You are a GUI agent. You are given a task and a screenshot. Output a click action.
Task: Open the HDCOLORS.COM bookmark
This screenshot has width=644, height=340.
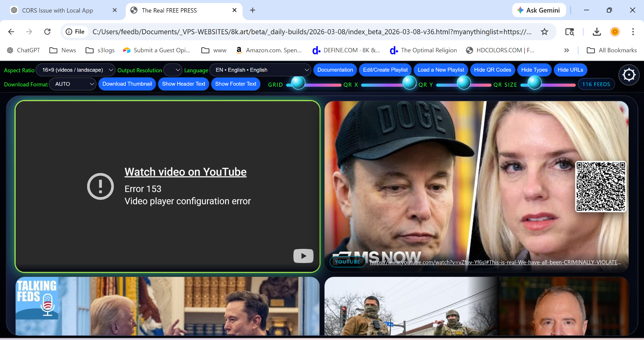[500, 50]
